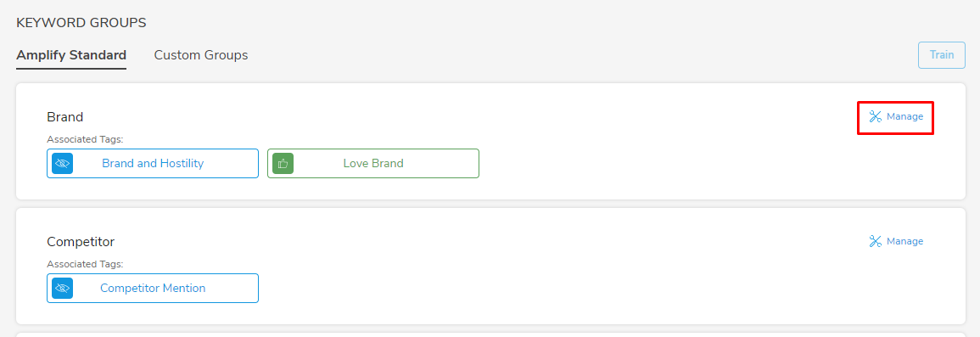Click Associated Tags label under Brand

[85, 139]
